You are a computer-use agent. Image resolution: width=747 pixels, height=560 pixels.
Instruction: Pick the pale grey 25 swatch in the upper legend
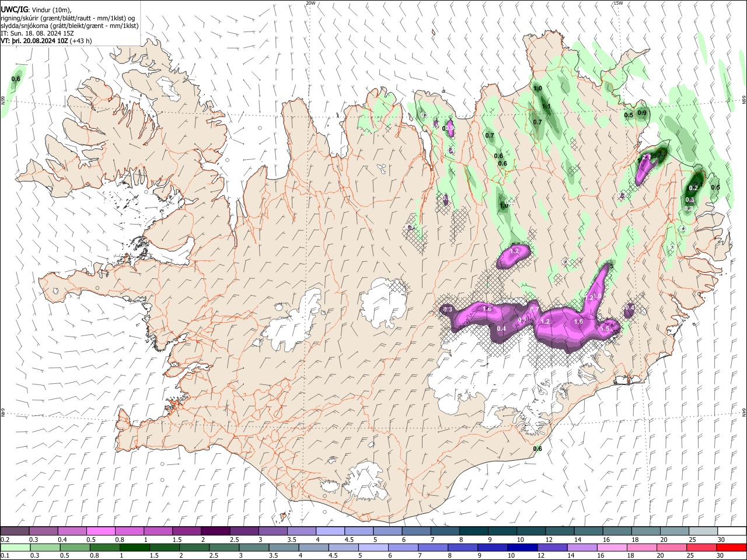coord(703,531)
